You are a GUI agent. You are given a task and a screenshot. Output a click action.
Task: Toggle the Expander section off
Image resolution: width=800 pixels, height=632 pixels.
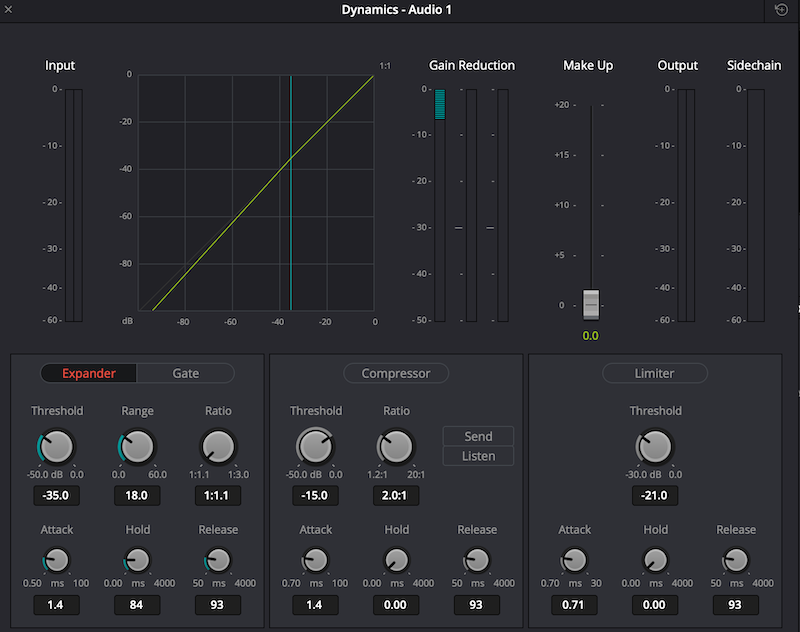tap(88, 373)
